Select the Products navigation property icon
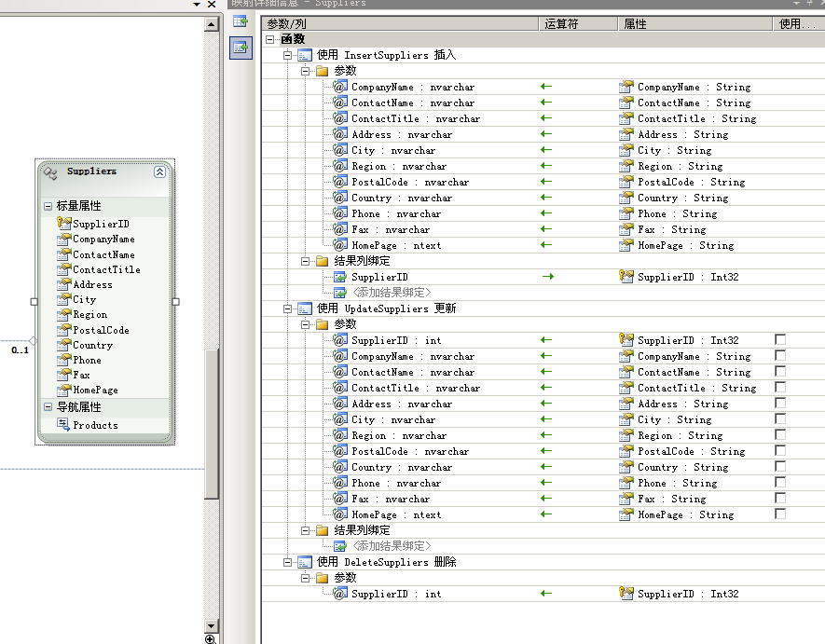This screenshot has height=644, width=825. click(x=63, y=424)
